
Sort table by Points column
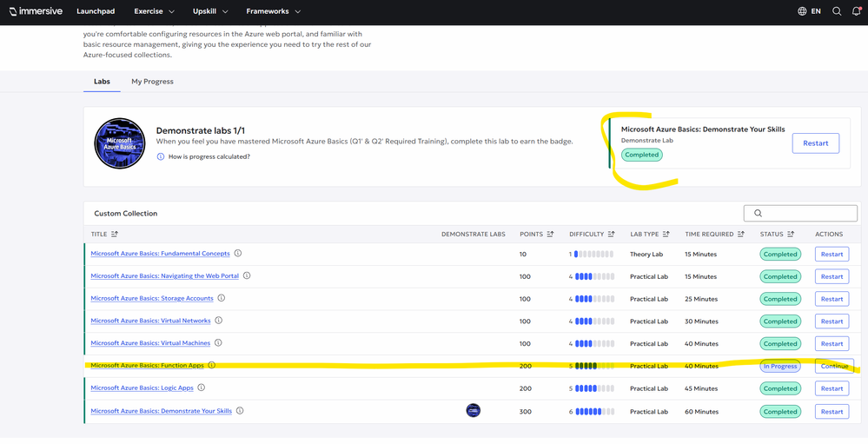[x=550, y=234]
